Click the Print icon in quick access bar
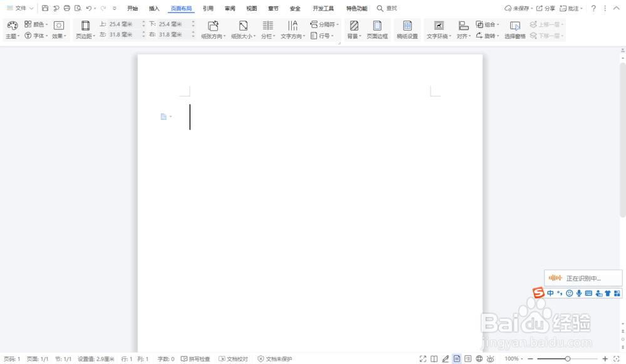Screen dimensions: 626x364 tap(67, 8)
